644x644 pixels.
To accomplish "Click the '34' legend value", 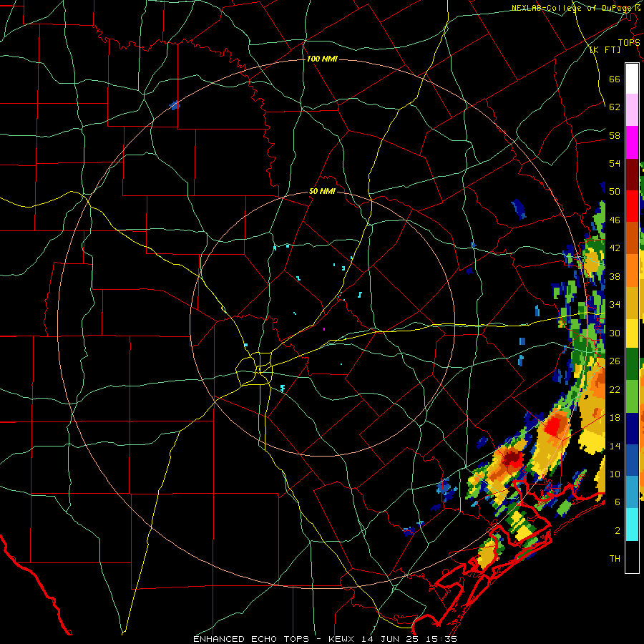I will (615, 305).
